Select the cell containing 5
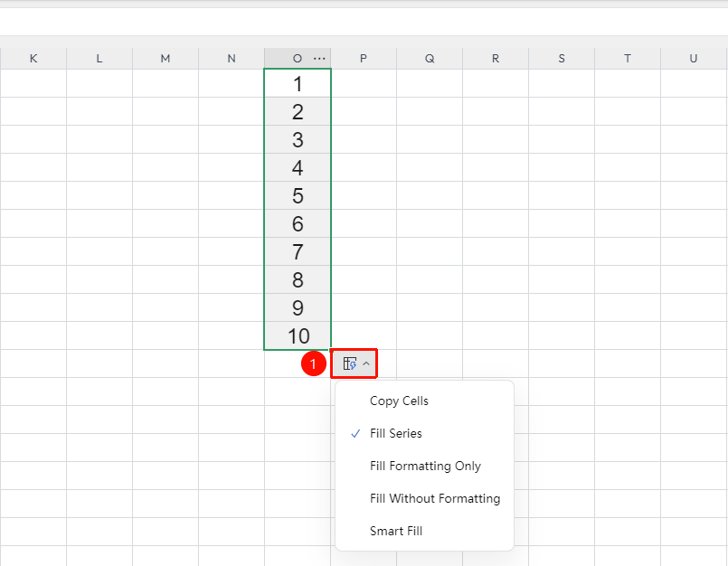Screen dimensions: 728x566 click(x=298, y=195)
